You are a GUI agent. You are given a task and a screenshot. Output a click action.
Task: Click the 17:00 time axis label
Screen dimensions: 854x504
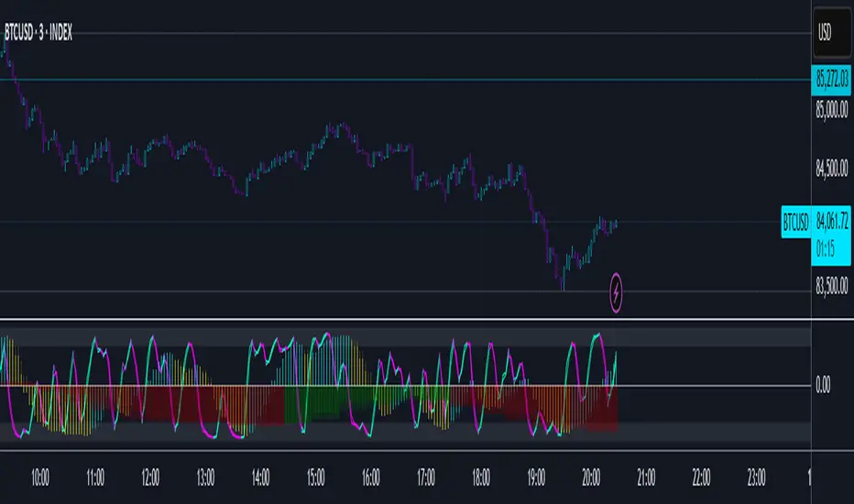(425, 477)
